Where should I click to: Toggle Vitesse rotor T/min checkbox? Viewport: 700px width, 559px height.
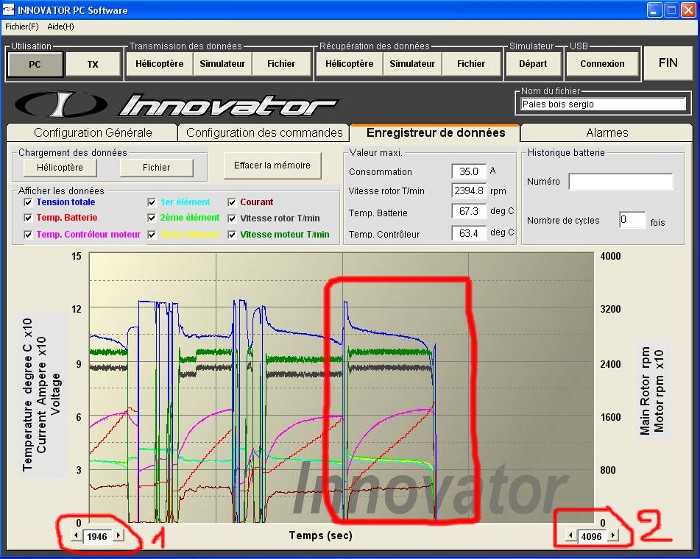(x=232, y=218)
